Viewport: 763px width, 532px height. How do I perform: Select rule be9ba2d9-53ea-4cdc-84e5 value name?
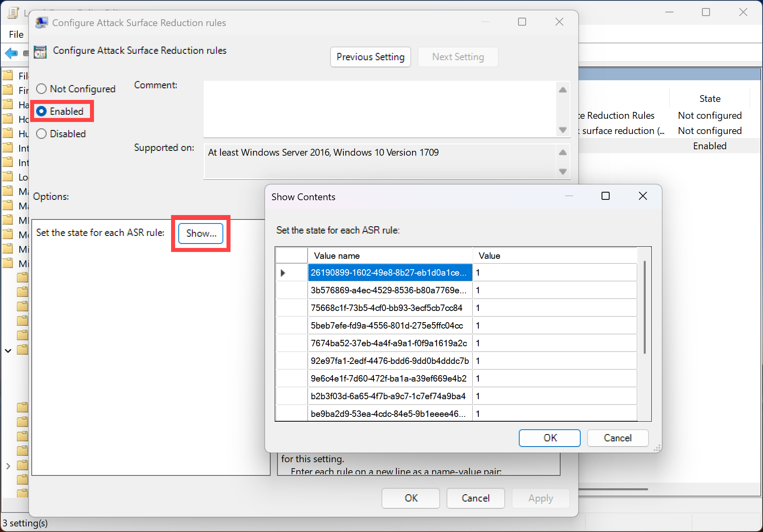tap(390, 413)
